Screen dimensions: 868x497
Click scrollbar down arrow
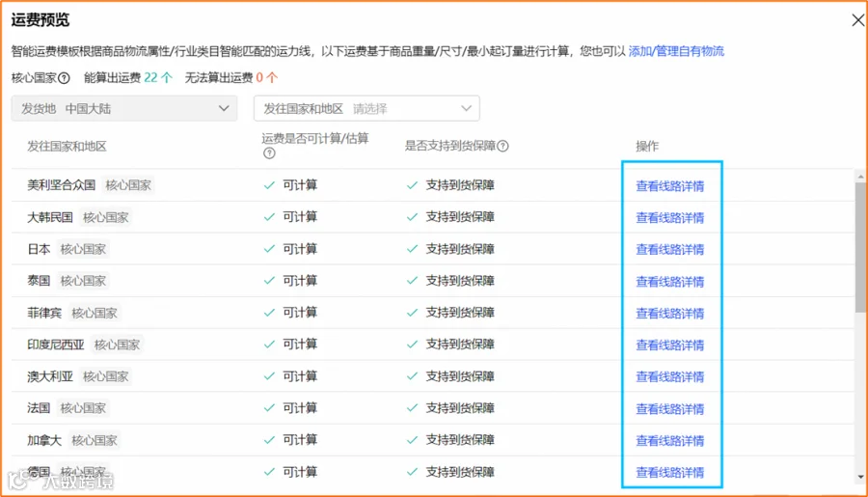[860, 477]
